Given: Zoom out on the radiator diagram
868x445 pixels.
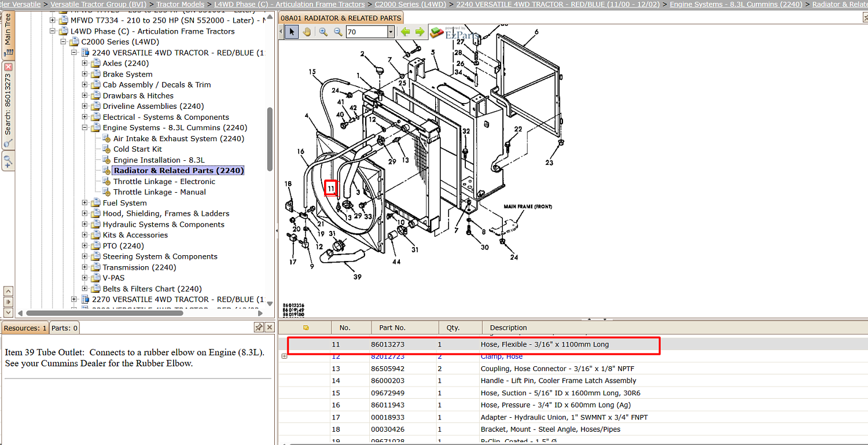Looking at the screenshot, I should point(338,32).
